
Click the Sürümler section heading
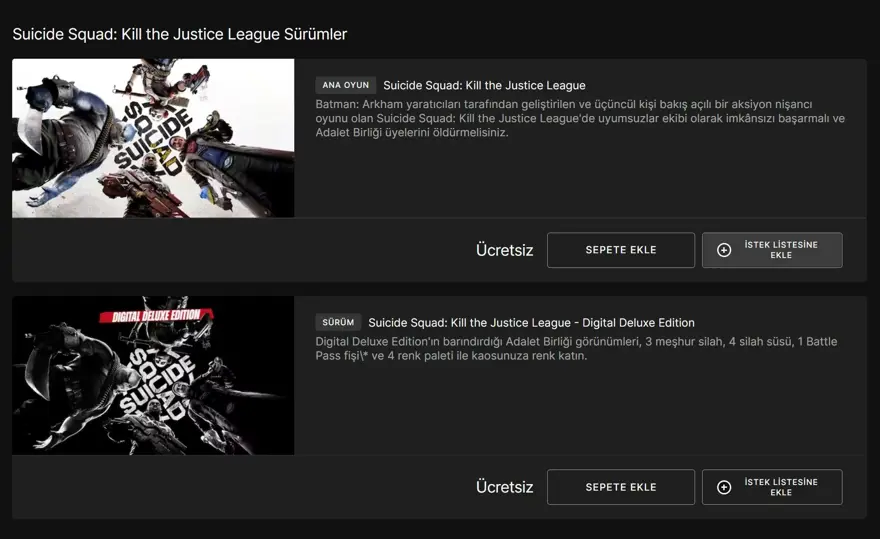180,34
